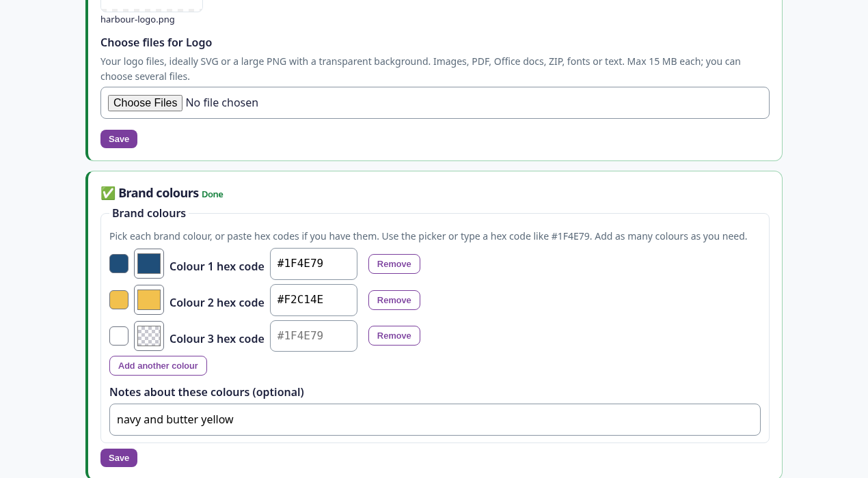Click the Colour 1 hex code label
Screen dimensions: 868x478
pos(217,266)
